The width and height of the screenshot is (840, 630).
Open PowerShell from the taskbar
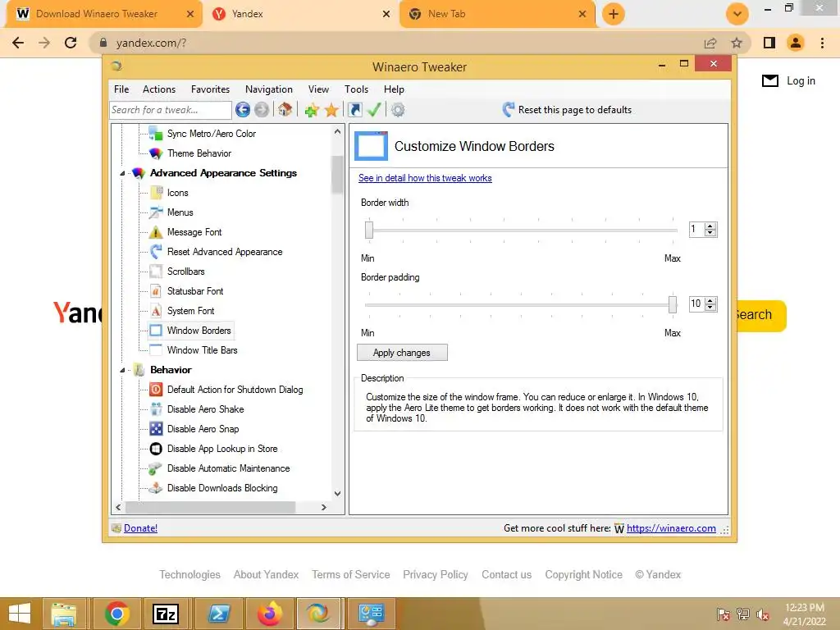click(x=219, y=614)
